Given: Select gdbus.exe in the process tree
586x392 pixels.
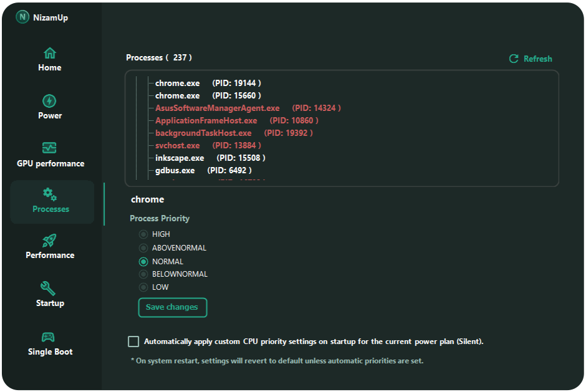Looking at the screenshot, I should (x=175, y=170).
